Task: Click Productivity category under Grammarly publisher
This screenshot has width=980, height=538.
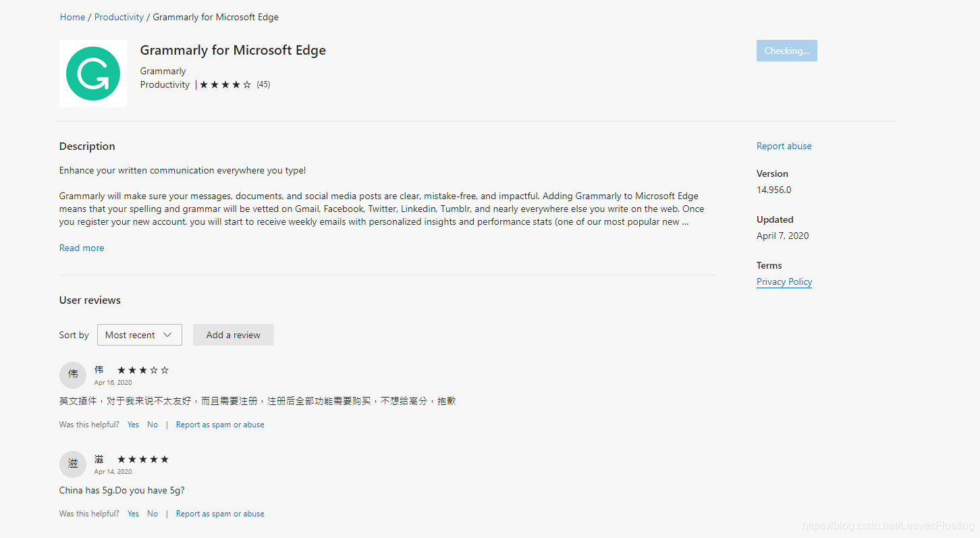Action: 165,84
